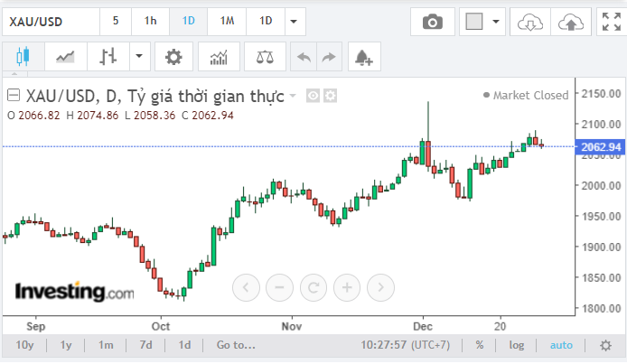The width and height of the screenshot is (627, 364).
Task: Open the Go to... date picker
Action: [236, 345]
